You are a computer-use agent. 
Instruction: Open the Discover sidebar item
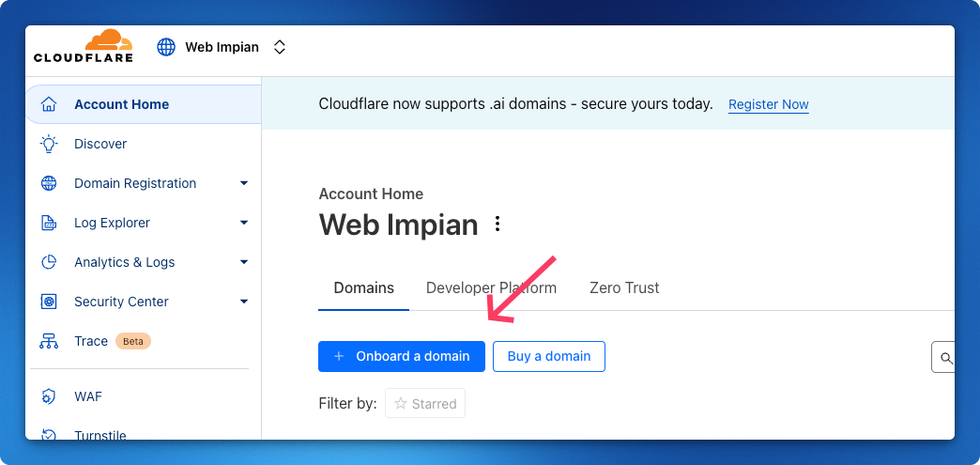tap(100, 144)
